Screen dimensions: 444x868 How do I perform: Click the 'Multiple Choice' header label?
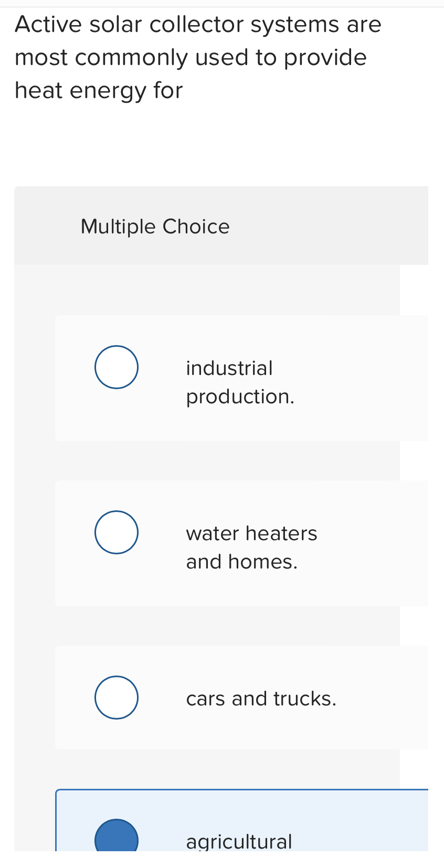pyautogui.click(x=155, y=226)
